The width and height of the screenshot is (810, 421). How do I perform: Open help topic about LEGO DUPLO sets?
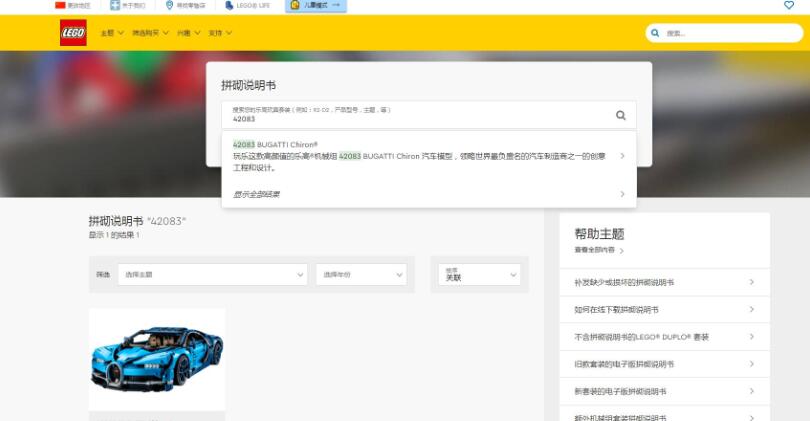664,337
